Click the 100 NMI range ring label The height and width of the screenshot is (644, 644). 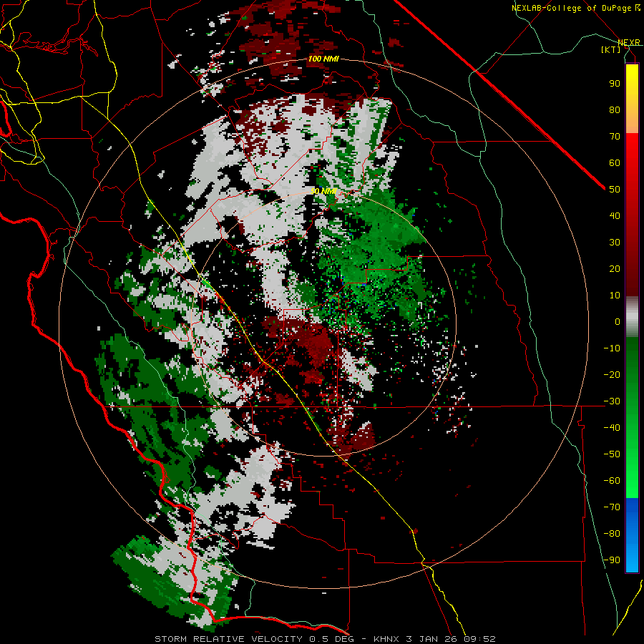323,59
